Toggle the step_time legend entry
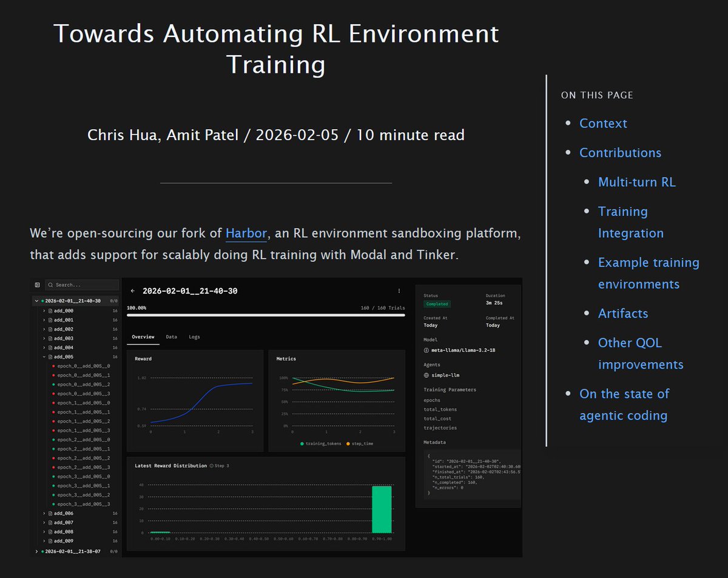The image size is (728, 578). 362,443
